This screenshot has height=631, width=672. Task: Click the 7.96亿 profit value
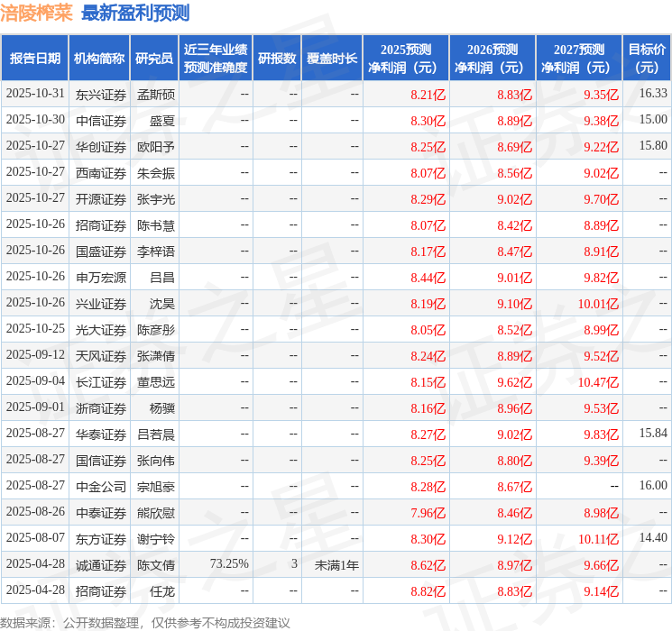click(428, 513)
